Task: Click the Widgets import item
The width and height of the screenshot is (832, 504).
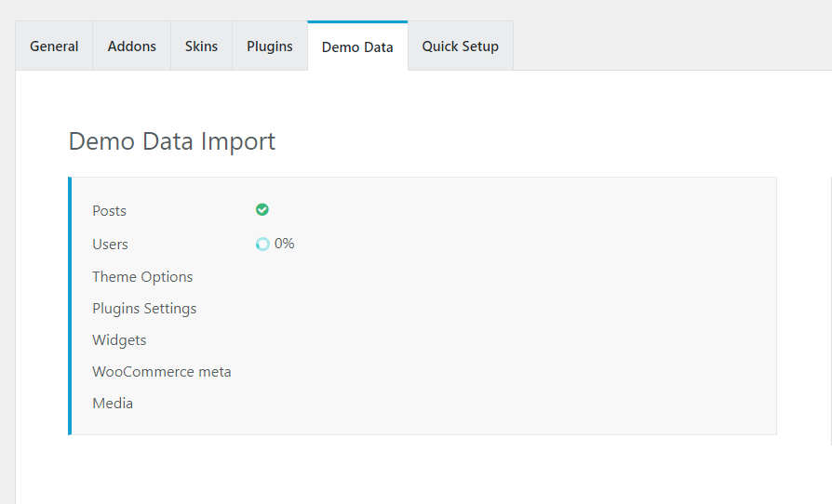Action: click(119, 340)
